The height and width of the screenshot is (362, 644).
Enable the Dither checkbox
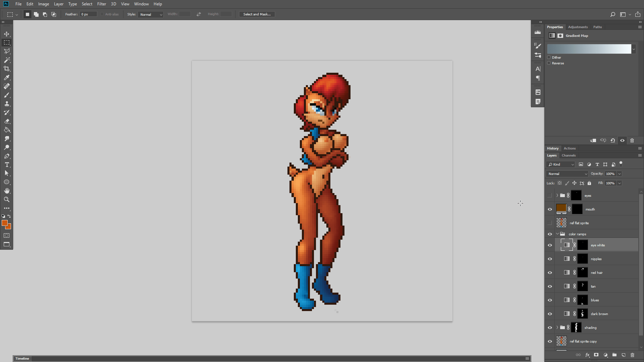tap(549, 57)
